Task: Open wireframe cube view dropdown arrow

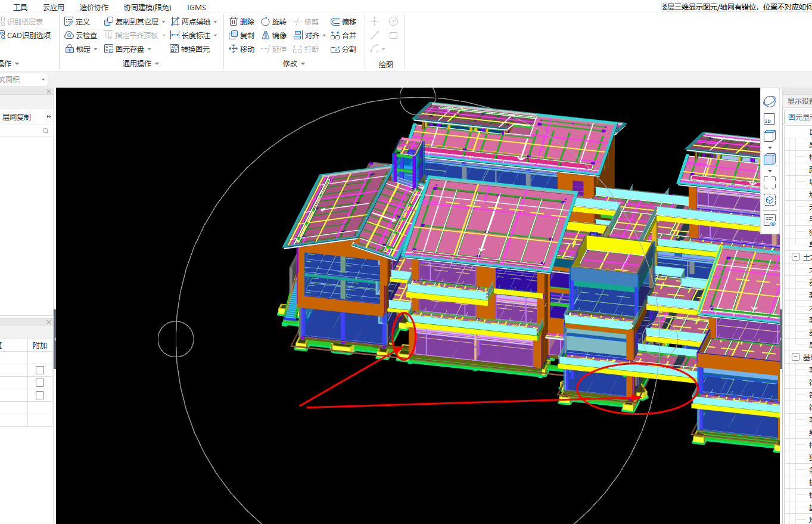Action: coord(770,147)
